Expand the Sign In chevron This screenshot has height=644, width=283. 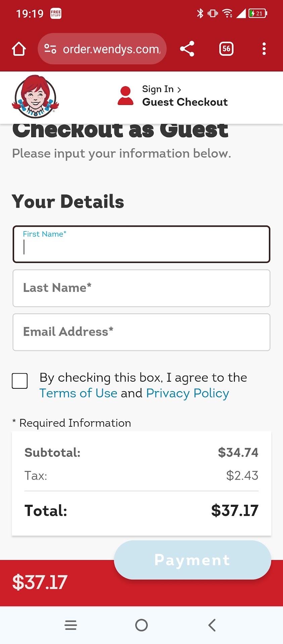point(179,90)
